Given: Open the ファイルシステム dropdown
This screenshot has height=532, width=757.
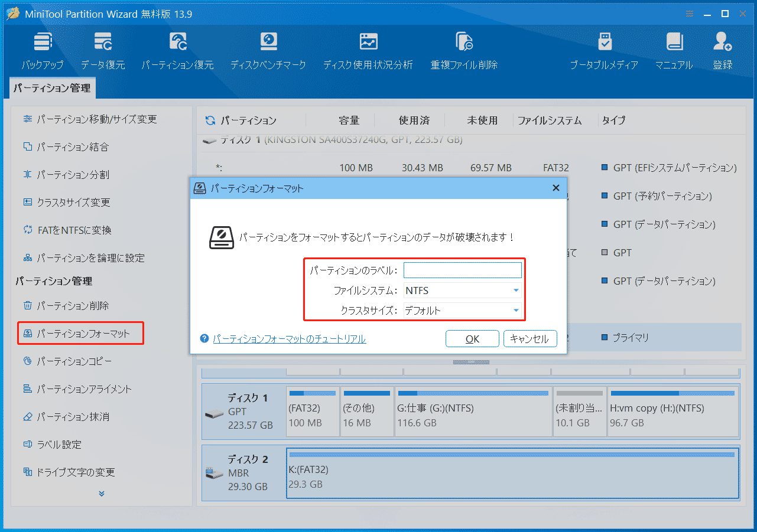Looking at the screenshot, I should [x=463, y=291].
